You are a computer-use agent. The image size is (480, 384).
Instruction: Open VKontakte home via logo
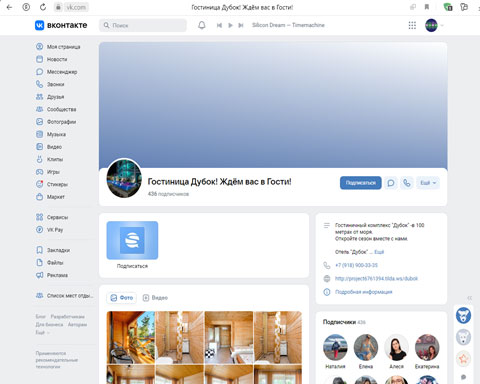[x=61, y=25]
